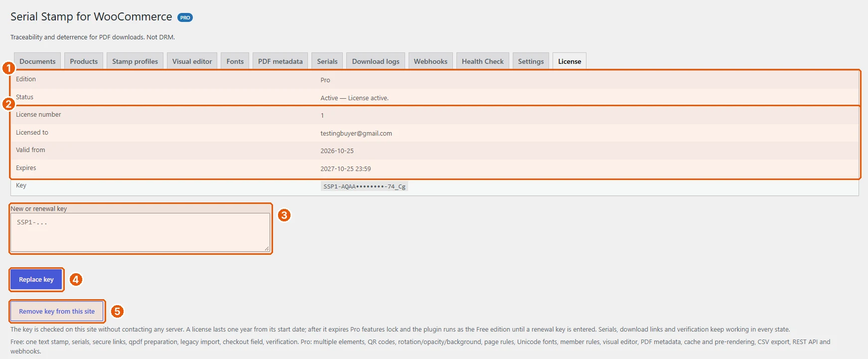Click the 'Active — License active.' status text
Image resolution: width=868 pixels, height=359 pixels.
coord(354,98)
